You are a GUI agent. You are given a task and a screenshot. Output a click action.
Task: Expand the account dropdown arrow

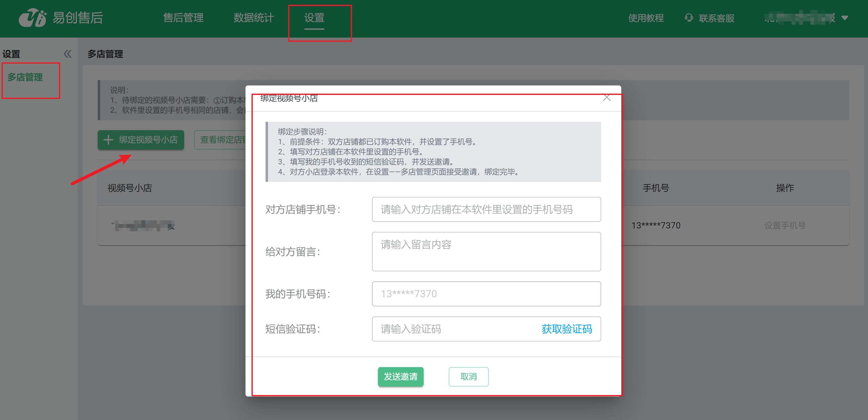click(x=845, y=18)
